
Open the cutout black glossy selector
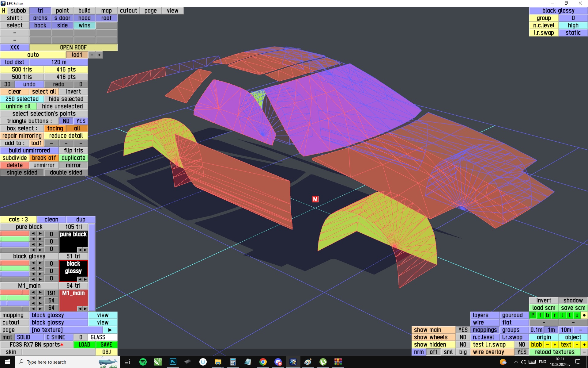click(59, 323)
